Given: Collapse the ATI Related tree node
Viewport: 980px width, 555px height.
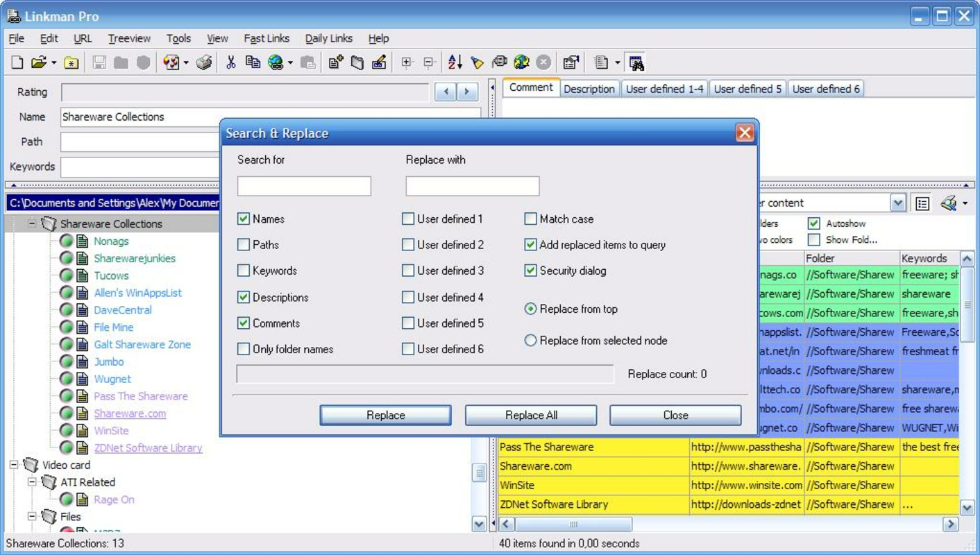Looking at the screenshot, I should (32, 481).
